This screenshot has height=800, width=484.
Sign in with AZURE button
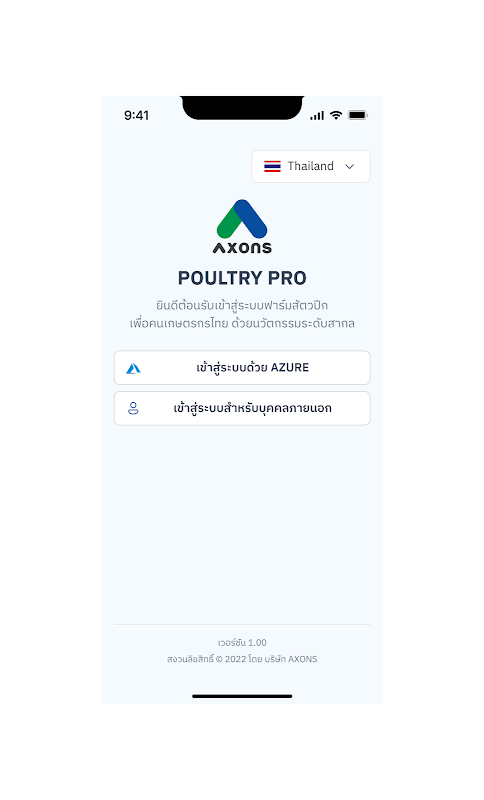(x=242, y=367)
